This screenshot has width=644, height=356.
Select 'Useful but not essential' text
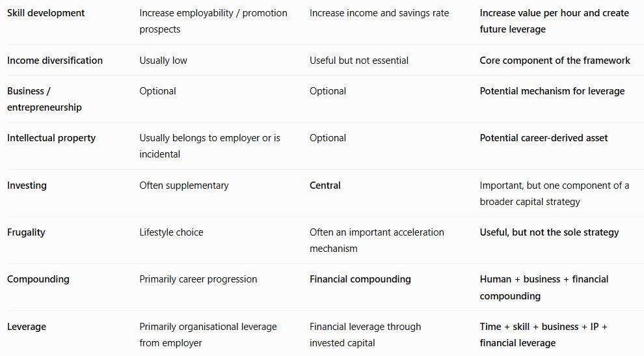tap(359, 61)
